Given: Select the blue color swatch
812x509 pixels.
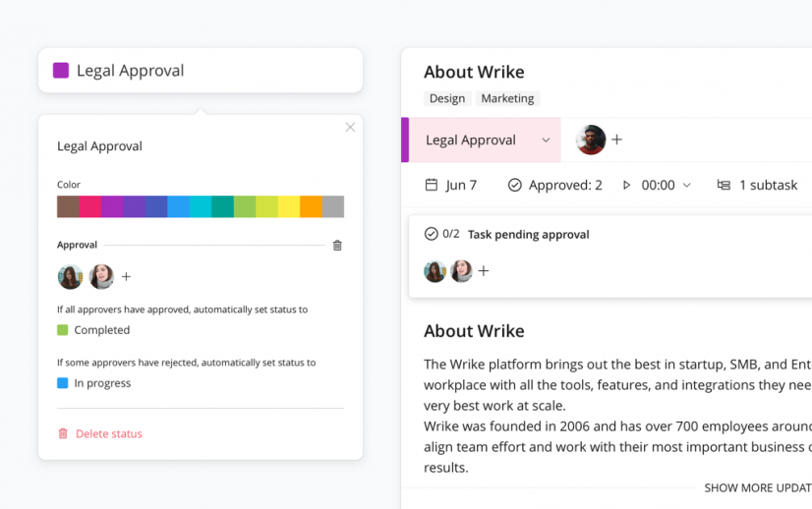Looking at the screenshot, I should (x=178, y=206).
